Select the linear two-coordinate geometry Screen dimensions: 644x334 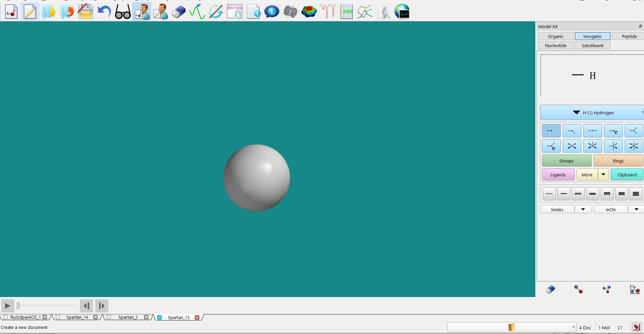pos(593,131)
